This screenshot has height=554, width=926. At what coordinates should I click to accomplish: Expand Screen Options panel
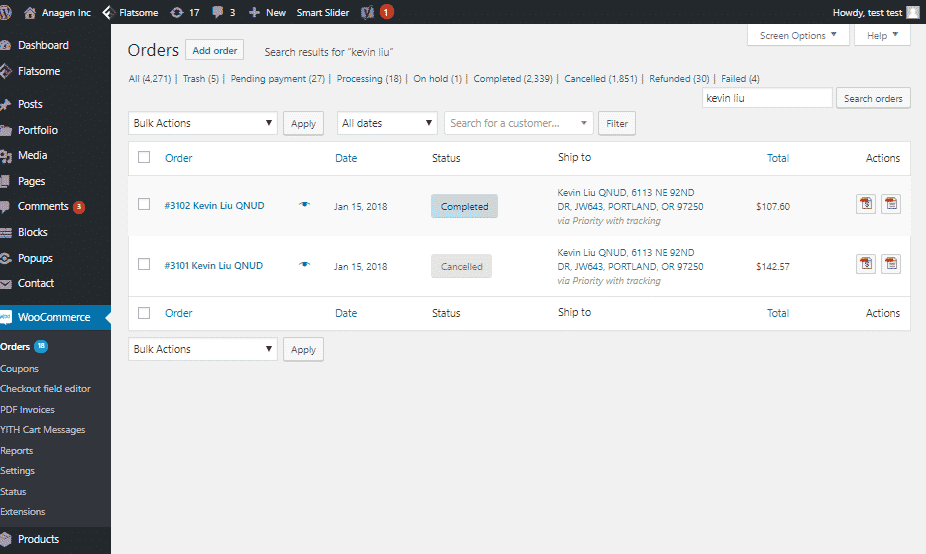[798, 35]
